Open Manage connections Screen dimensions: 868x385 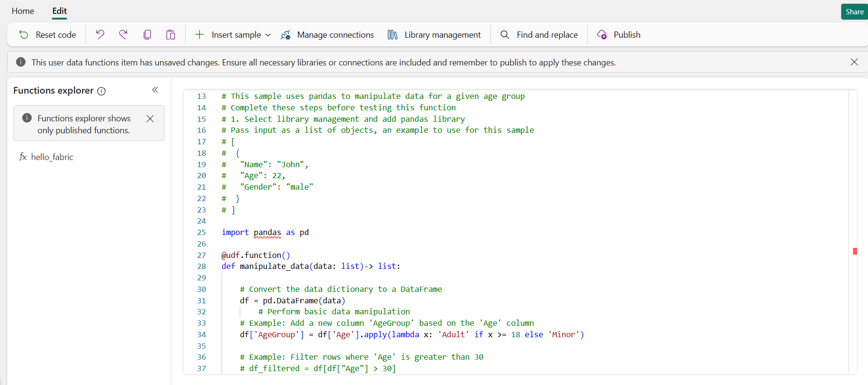click(328, 34)
